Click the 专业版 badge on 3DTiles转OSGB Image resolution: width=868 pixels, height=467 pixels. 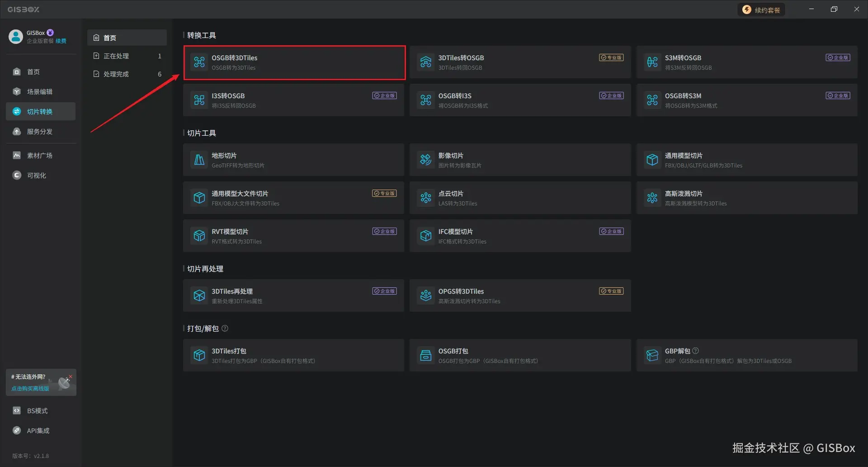611,57
